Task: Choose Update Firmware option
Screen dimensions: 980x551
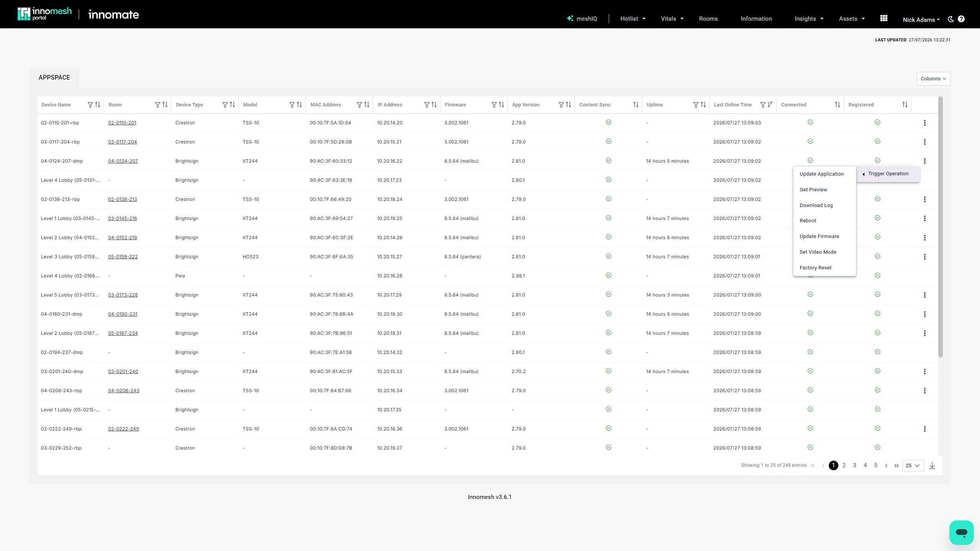Action: (825, 236)
